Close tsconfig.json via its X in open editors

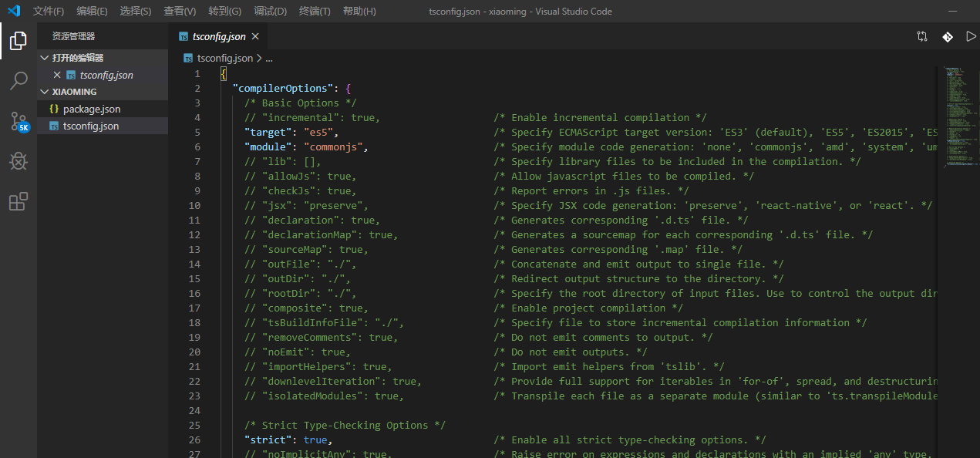point(59,75)
